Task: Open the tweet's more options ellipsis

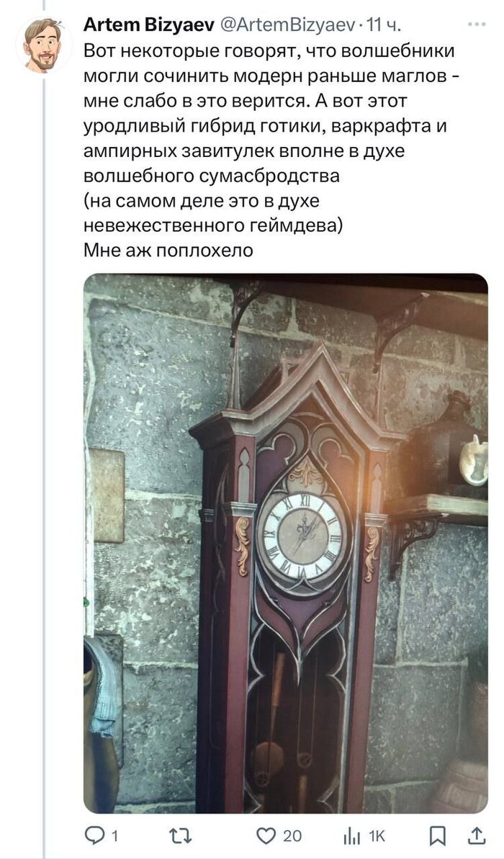Action: pos(477,24)
